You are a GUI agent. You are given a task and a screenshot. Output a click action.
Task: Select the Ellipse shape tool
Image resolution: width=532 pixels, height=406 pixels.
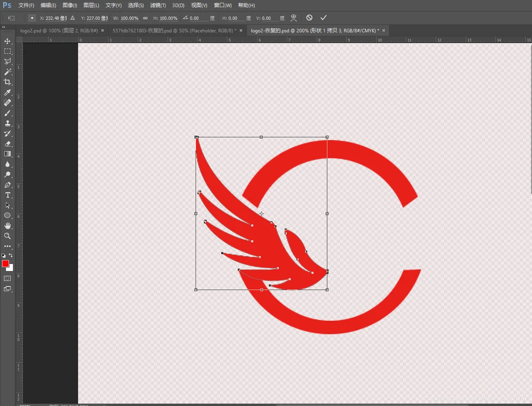pos(8,216)
